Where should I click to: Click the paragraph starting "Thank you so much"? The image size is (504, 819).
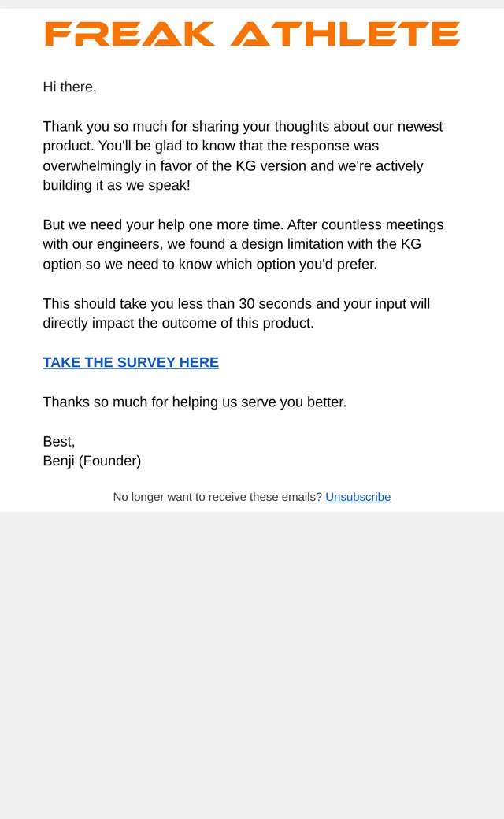click(243, 156)
